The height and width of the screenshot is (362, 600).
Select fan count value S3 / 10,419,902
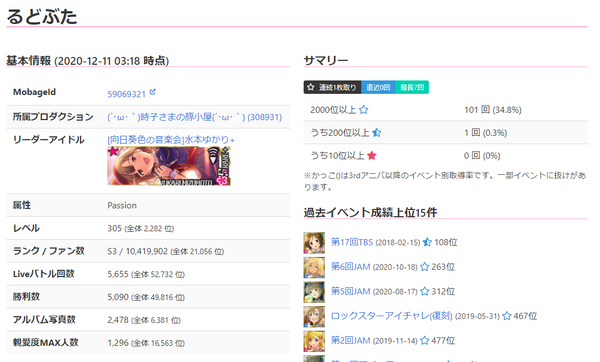coord(165,251)
